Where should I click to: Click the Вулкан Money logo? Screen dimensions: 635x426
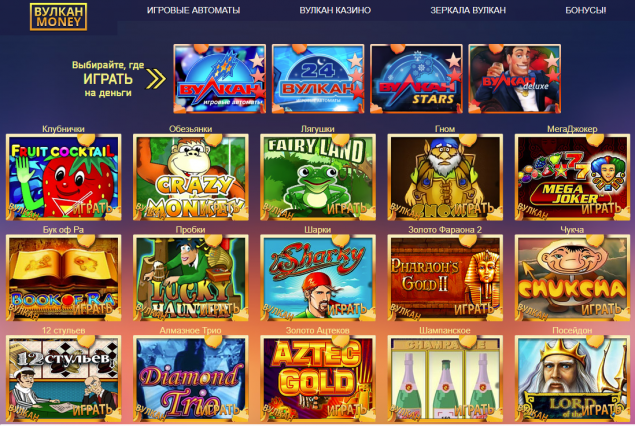(x=58, y=17)
